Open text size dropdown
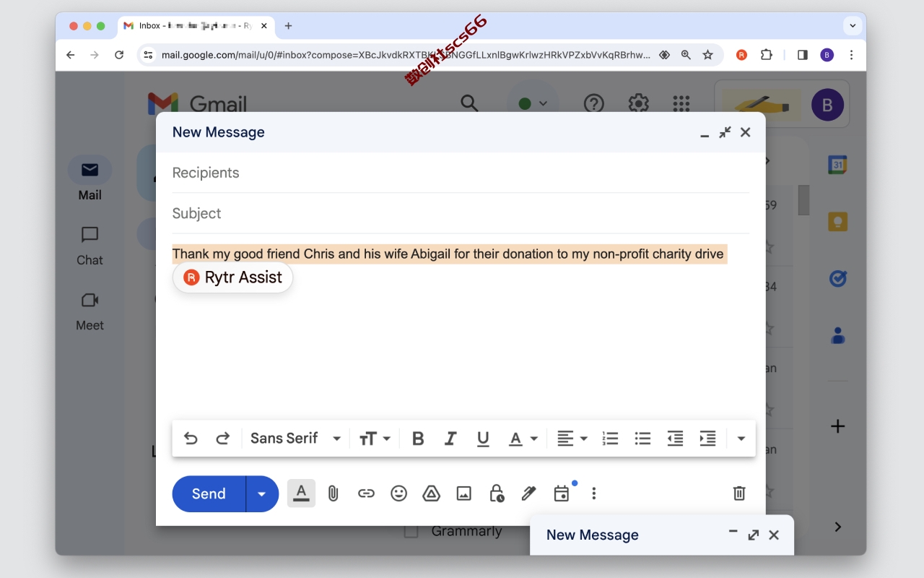This screenshot has height=578, width=924. point(375,438)
